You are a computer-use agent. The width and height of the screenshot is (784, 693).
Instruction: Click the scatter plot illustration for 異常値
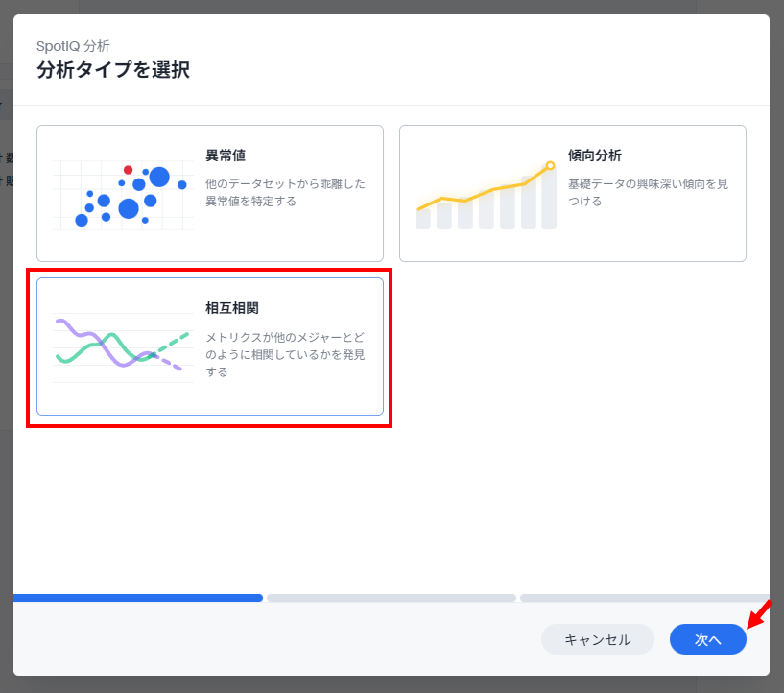point(123,195)
